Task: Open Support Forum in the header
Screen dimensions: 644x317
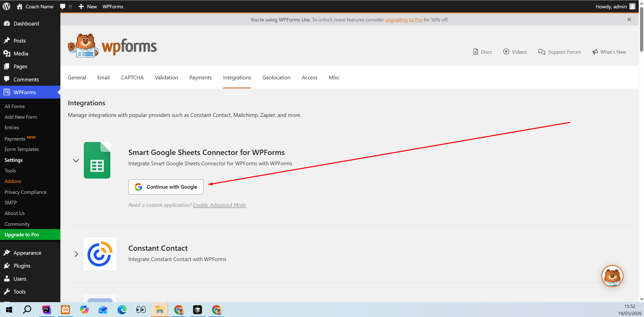Action: (x=559, y=52)
